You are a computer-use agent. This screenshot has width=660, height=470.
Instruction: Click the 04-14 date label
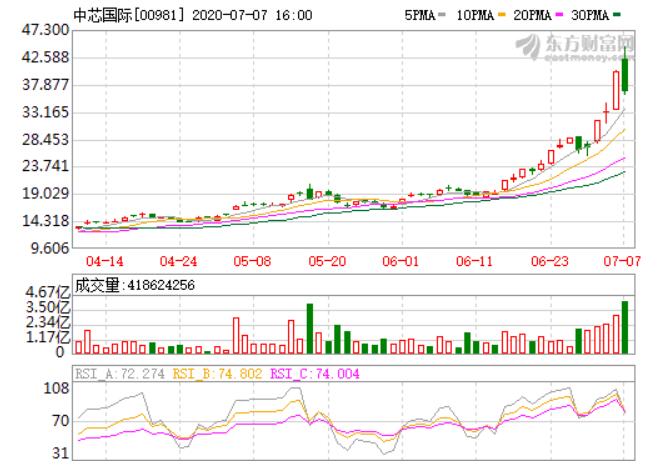pos(104,261)
